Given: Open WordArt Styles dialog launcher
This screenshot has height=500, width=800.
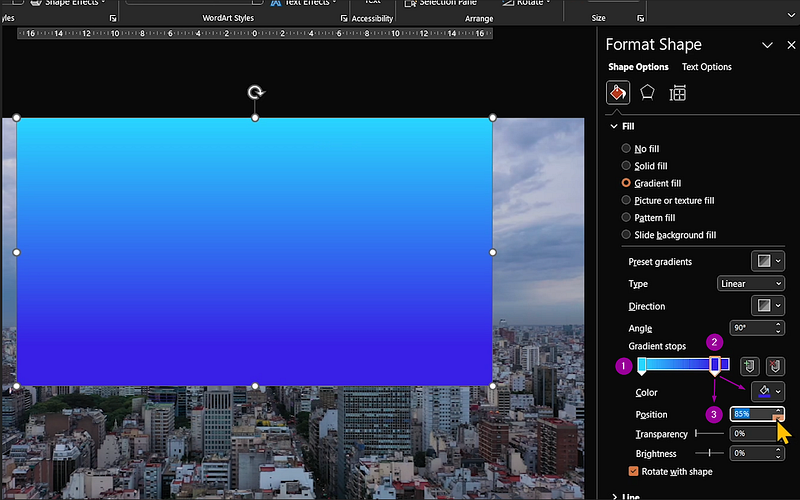Looking at the screenshot, I should tap(344, 18).
